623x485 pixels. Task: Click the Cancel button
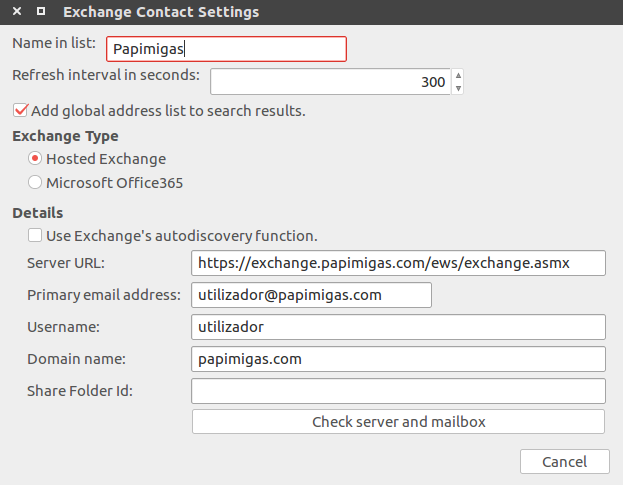[x=565, y=461]
